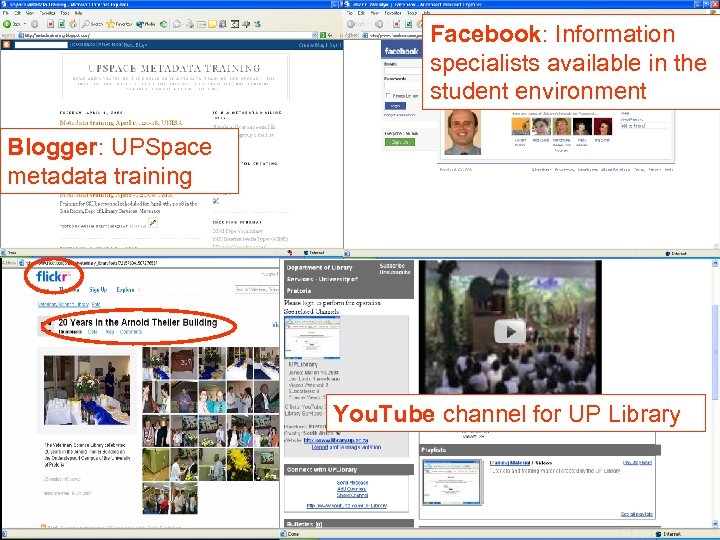
Task: Click the UPSpace Metadata Training blog title
Action: tap(174, 68)
